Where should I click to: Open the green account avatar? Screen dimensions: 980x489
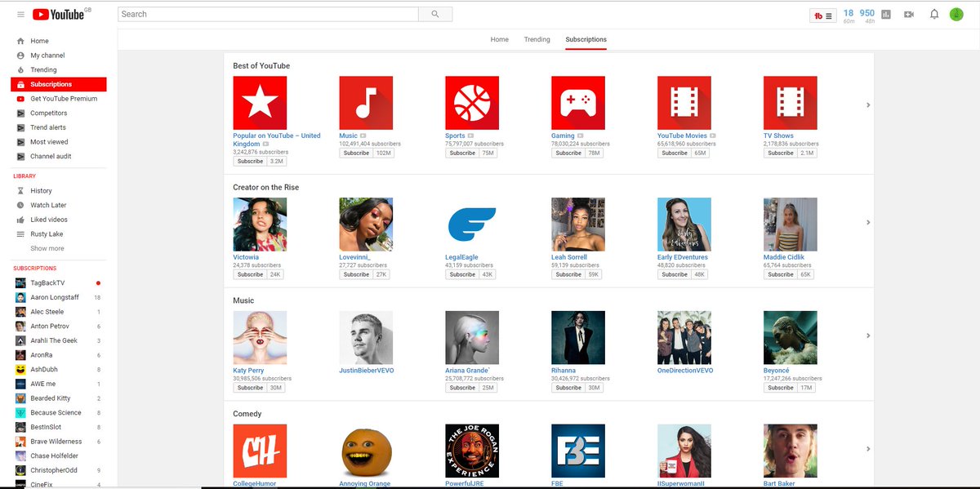tap(956, 14)
